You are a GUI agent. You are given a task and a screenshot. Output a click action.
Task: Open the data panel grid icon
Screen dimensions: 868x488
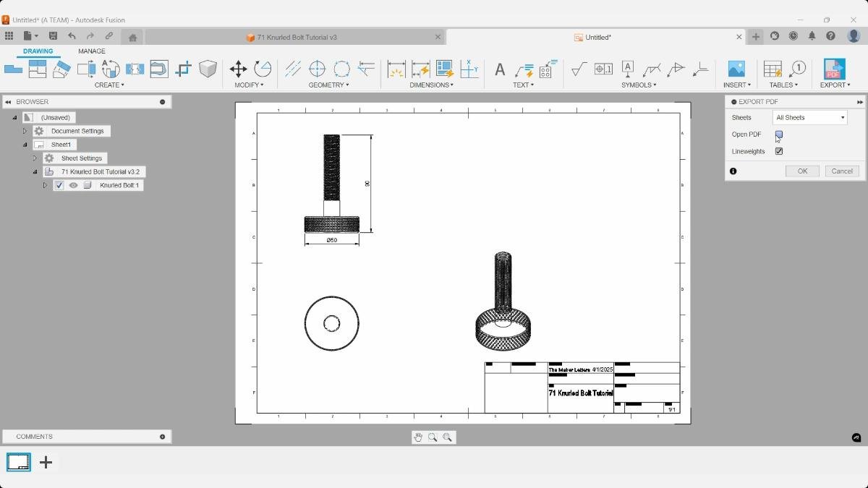(9, 36)
